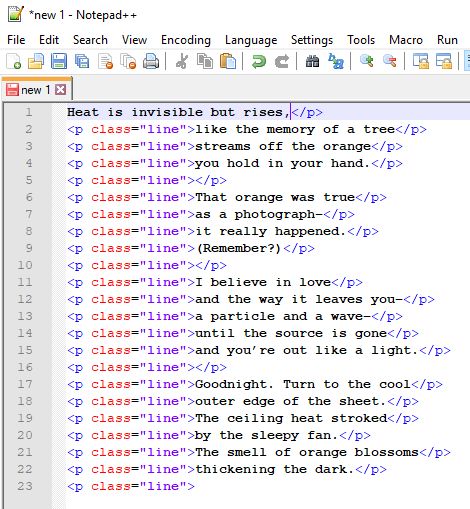
Task: Click line number 10 in the margin
Action: 25,265
